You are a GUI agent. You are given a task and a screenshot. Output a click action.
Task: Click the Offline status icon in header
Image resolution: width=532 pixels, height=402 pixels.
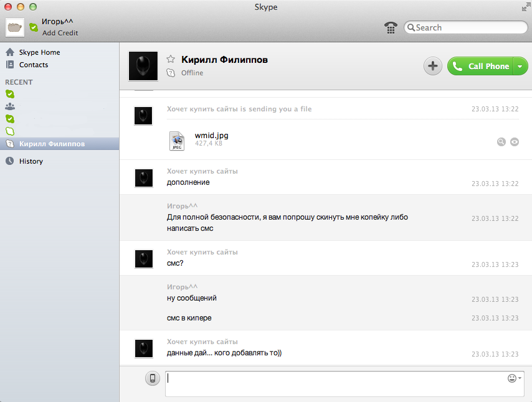coord(171,73)
